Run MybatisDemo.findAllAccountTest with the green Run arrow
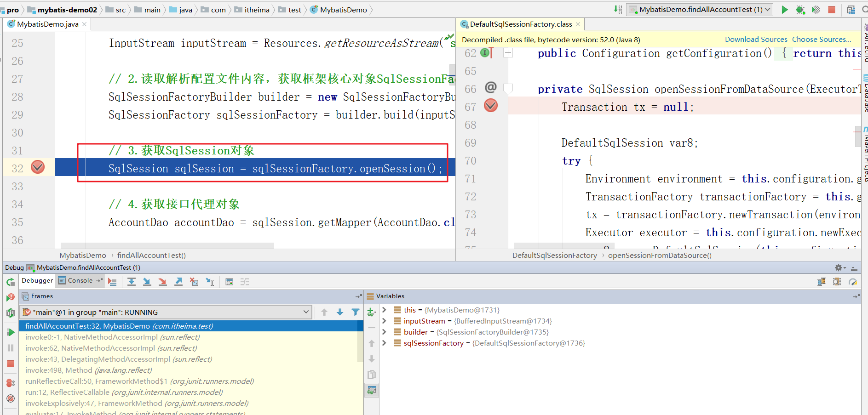 pyautogui.click(x=785, y=10)
